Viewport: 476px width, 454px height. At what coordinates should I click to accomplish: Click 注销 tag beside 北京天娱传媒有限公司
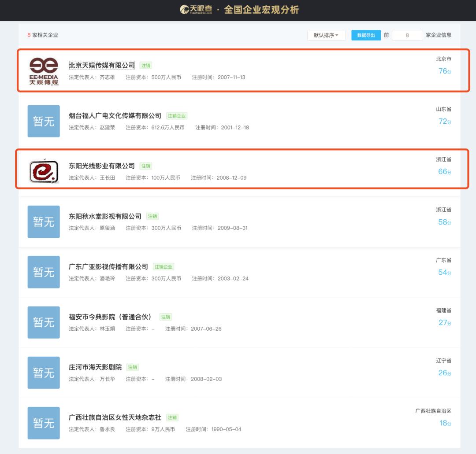(146, 66)
